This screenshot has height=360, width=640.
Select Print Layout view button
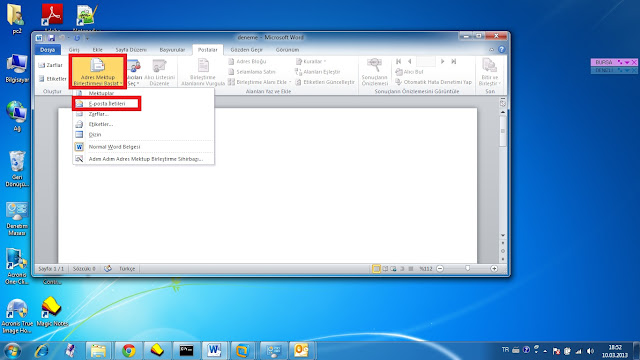coord(376,269)
